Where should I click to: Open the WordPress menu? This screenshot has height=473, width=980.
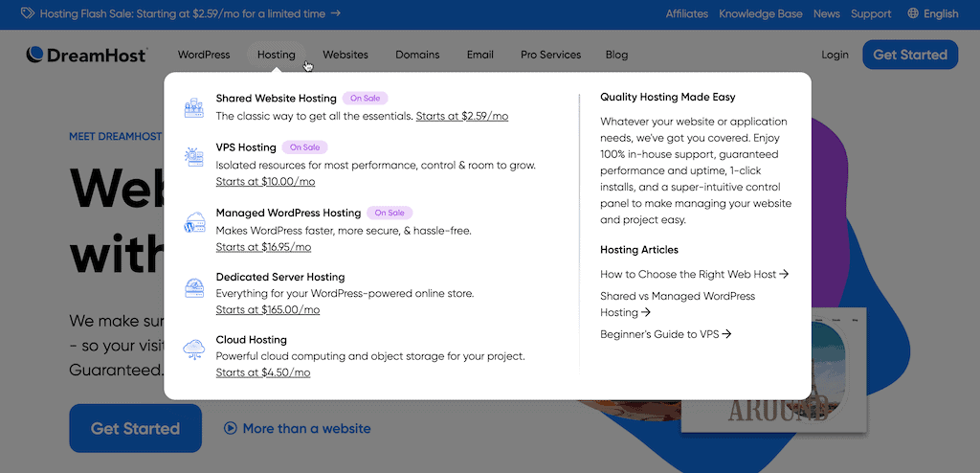[x=204, y=56]
